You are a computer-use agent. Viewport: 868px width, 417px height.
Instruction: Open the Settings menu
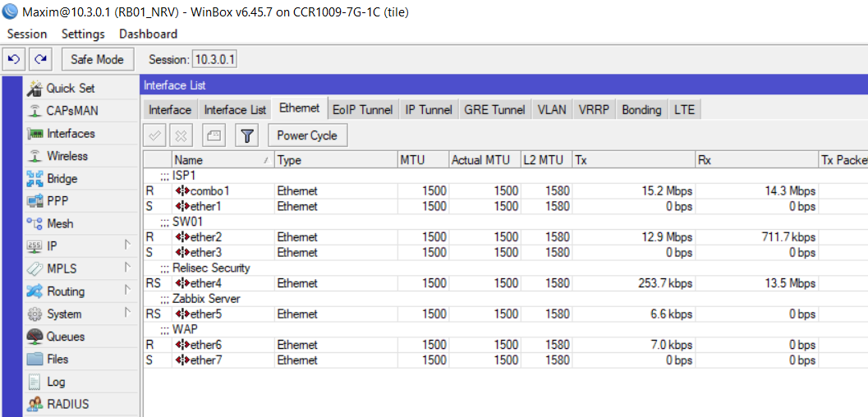(83, 34)
